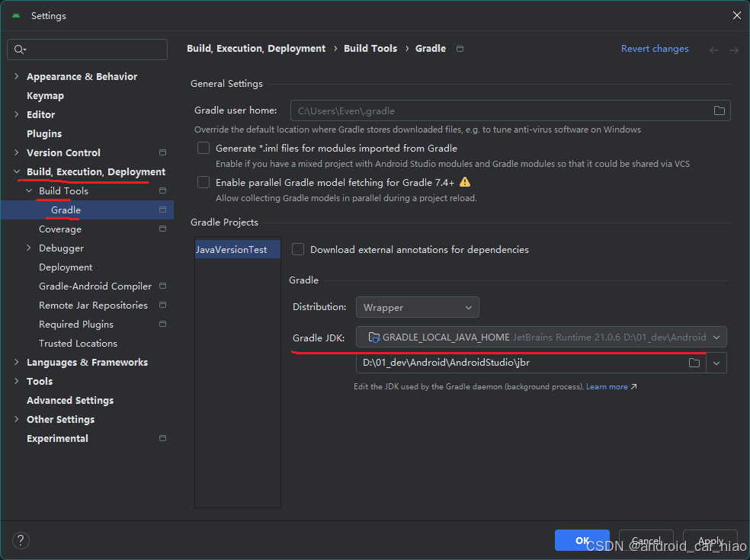750x560 pixels.
Task: Open the Distribution Wrapper dropdown
Action: [418, 308]
